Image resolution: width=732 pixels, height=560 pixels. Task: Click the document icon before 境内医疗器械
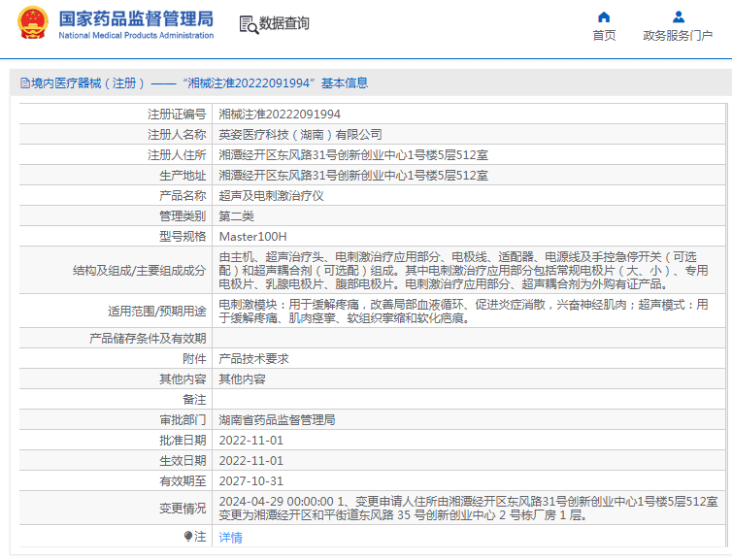coord(24,83)
